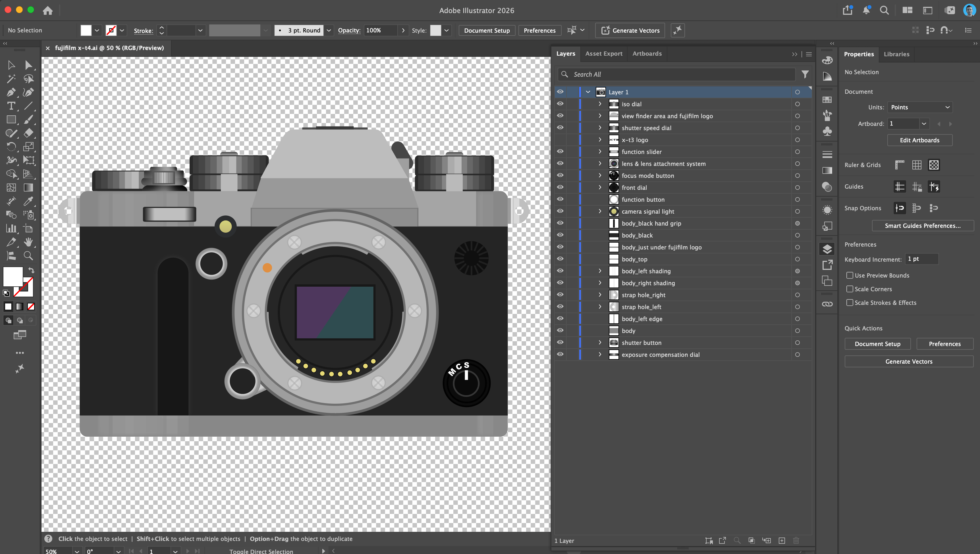This screenshot has height=554, width=980.
Task: Select the Gradient tool
Action: pos(28,187)
